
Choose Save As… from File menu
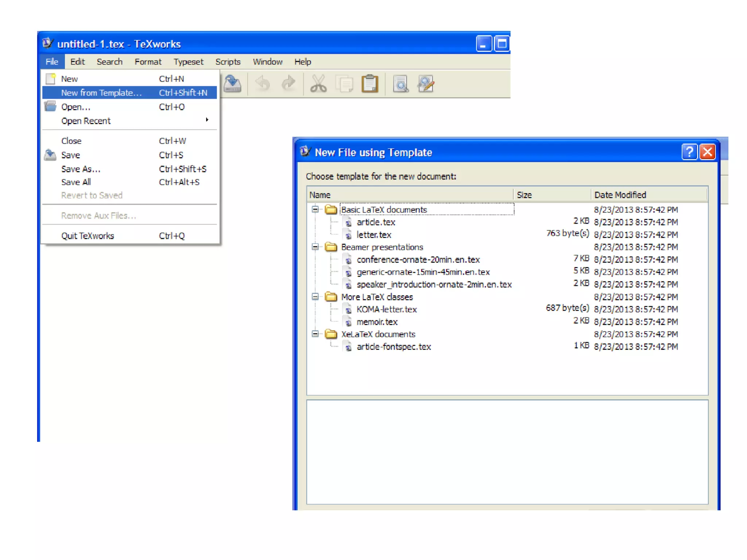81,169
